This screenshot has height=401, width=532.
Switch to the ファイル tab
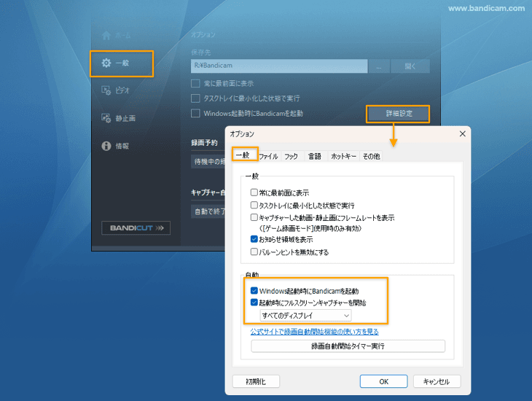(x=268, y=156)
